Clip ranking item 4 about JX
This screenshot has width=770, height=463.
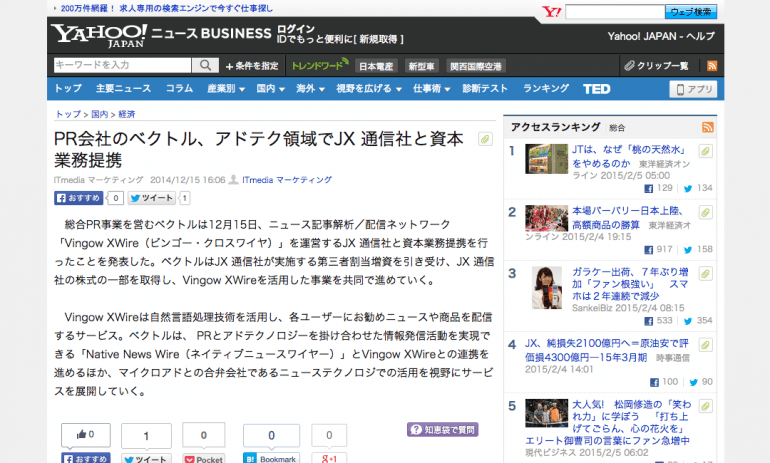coord(706,345)
